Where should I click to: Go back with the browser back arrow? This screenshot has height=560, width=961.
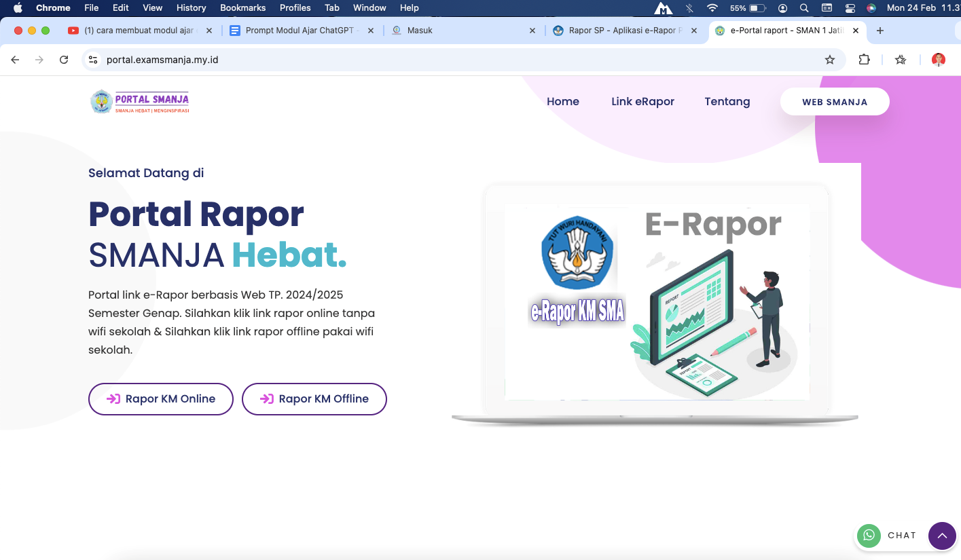[x=15, y=60]
